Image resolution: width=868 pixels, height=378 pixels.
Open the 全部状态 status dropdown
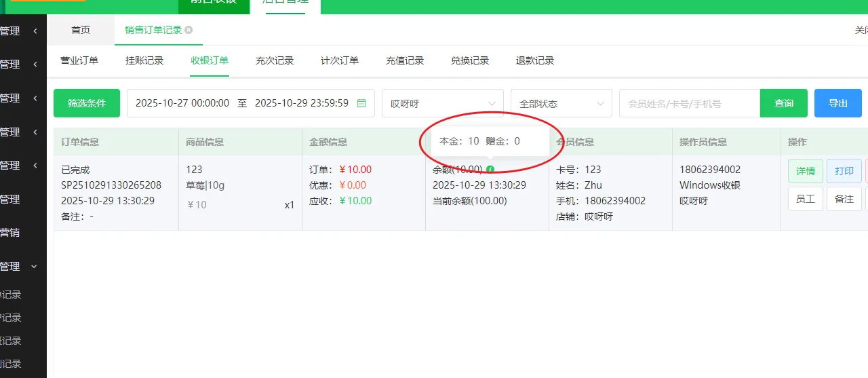click(x=561, y=104)
